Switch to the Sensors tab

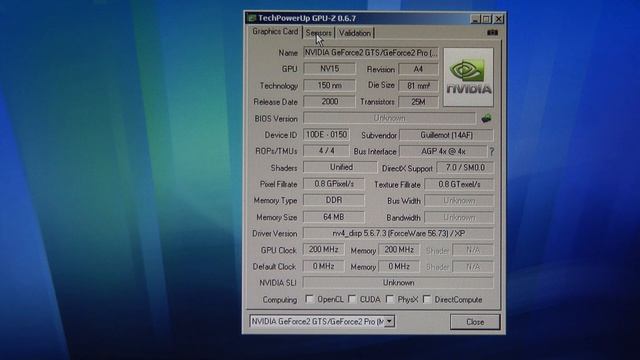[x=318, y=33]
